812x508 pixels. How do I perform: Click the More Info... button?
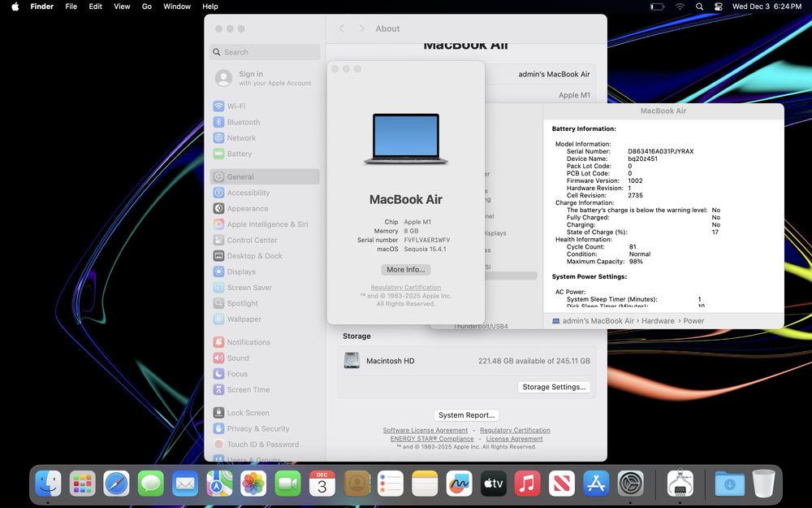click(x=405, y=270)
